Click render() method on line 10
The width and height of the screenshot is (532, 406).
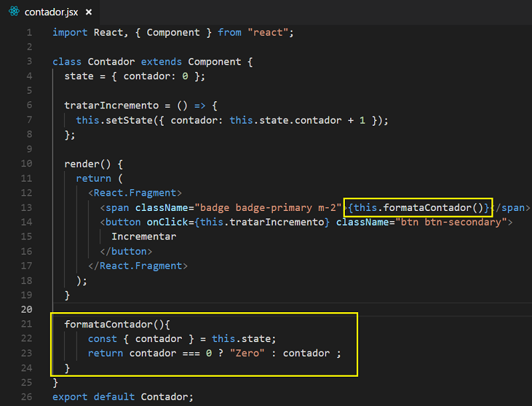pyautogui.click(x=87, y=164)
